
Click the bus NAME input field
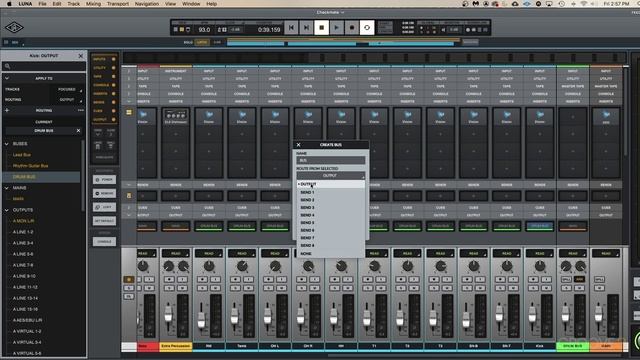[330, 160]
